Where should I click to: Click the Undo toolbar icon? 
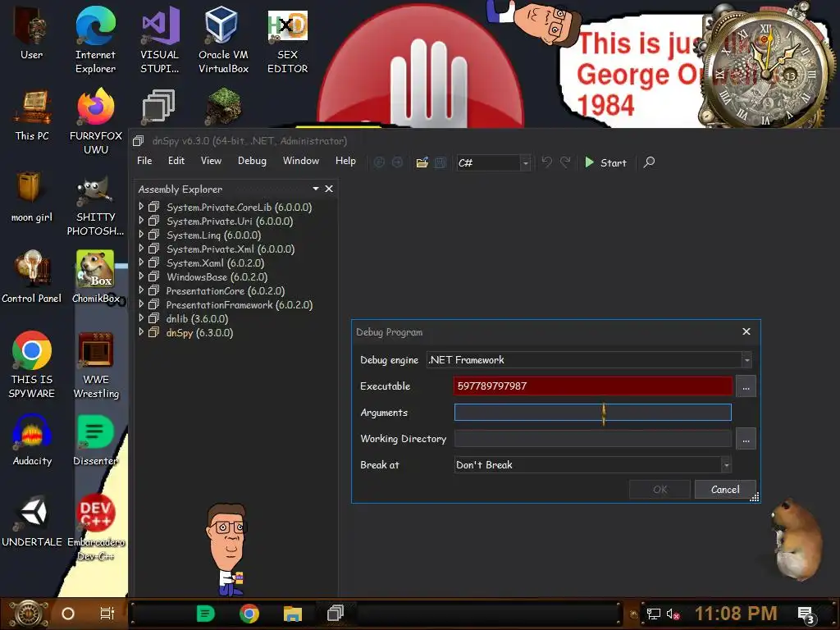[546, 162]
